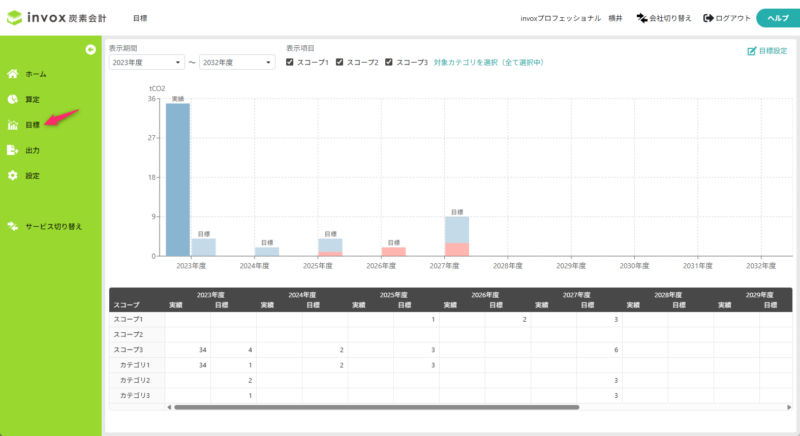
Task: Uncheck the スコープ1 checkbox
Action: pyautogui.click(x=290, y=62)
